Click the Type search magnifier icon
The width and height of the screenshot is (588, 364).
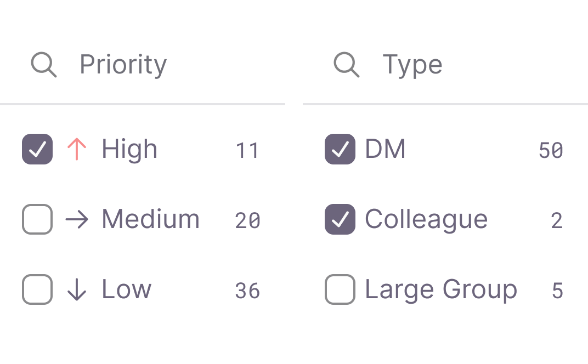click(346, 65)
